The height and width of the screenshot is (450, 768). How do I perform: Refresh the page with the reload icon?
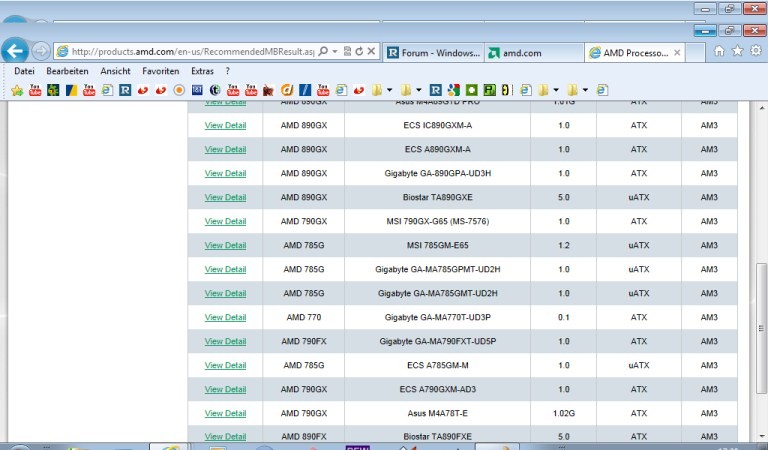[360, 51]
